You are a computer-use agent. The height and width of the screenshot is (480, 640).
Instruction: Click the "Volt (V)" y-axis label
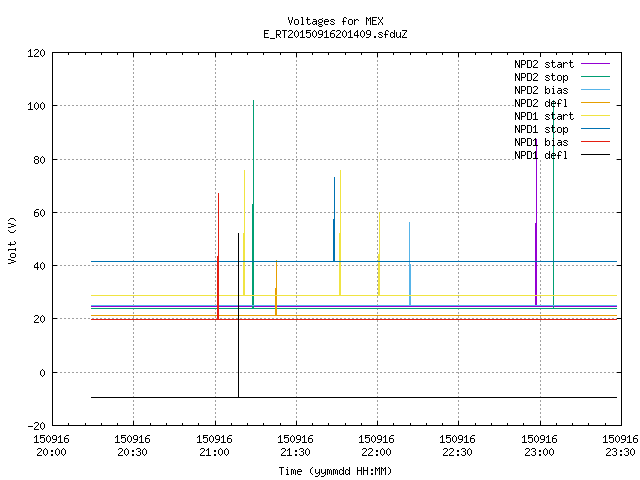12,241
